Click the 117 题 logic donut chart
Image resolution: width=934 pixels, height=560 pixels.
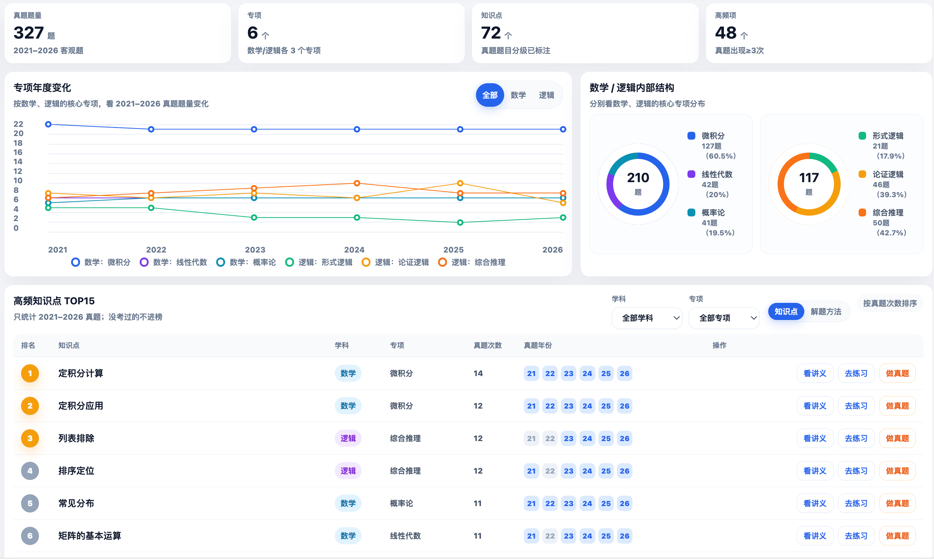(809, 184)
